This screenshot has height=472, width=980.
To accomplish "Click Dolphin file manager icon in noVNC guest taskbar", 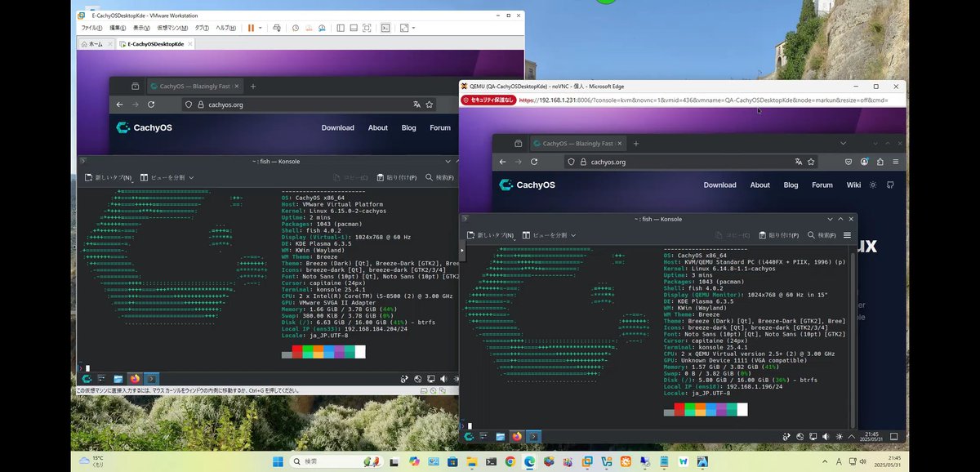I will coord(501,437).
